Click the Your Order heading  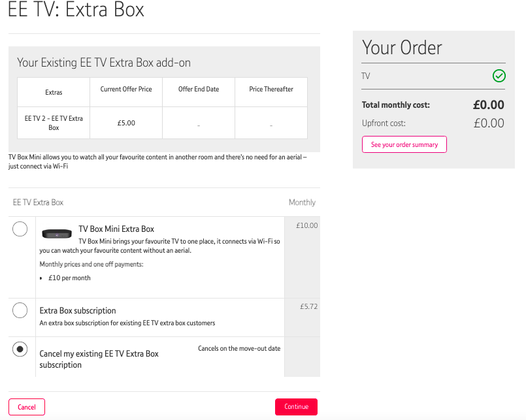pyautogui.click(x=402, y=47)
